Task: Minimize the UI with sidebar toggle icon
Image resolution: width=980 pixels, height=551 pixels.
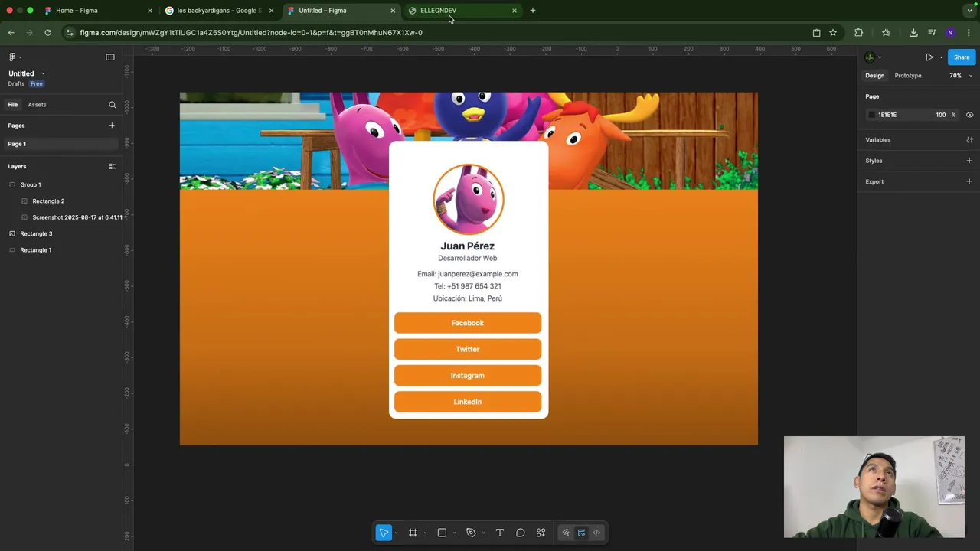Action: pos(110,57)
